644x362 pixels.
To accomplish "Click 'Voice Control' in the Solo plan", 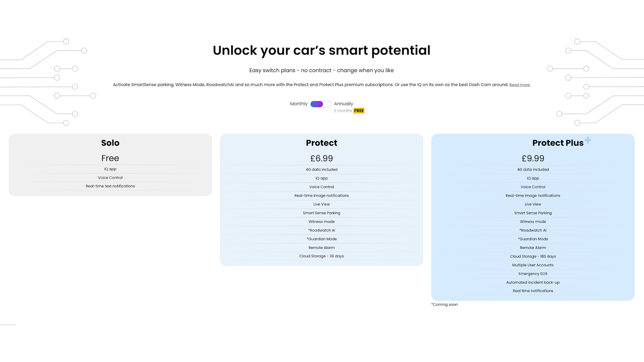I will pyautogui.click(x=110, y=177).
